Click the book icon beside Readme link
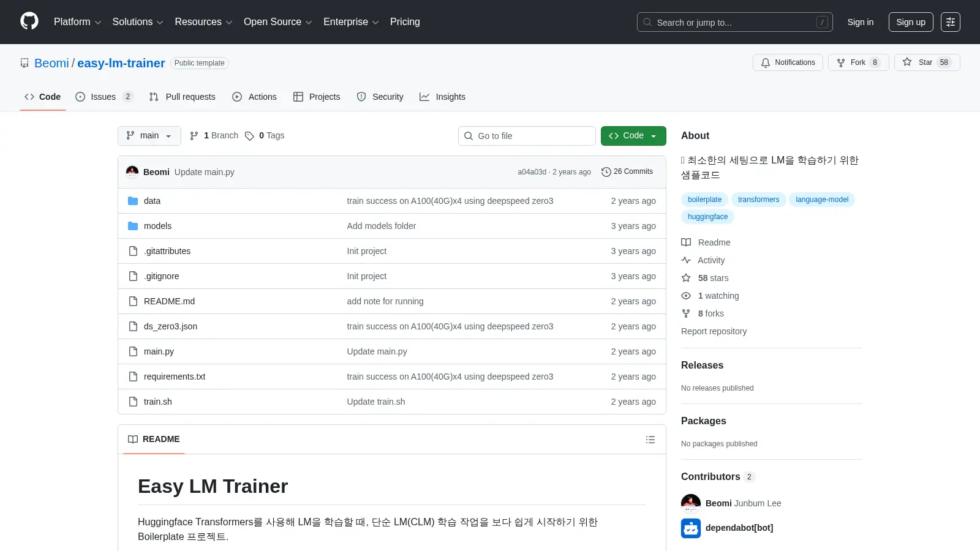 pos(686,242)
